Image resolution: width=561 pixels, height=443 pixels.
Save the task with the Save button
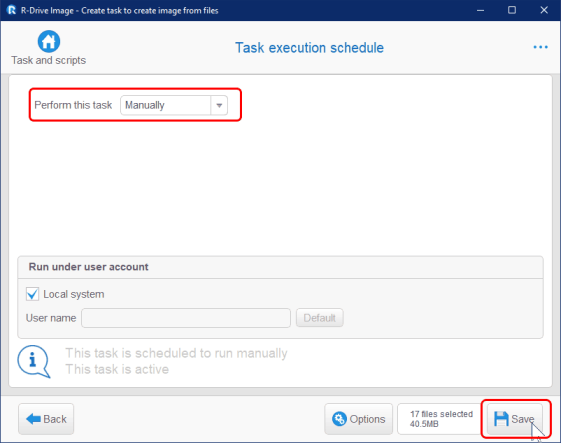coord(515,419)
